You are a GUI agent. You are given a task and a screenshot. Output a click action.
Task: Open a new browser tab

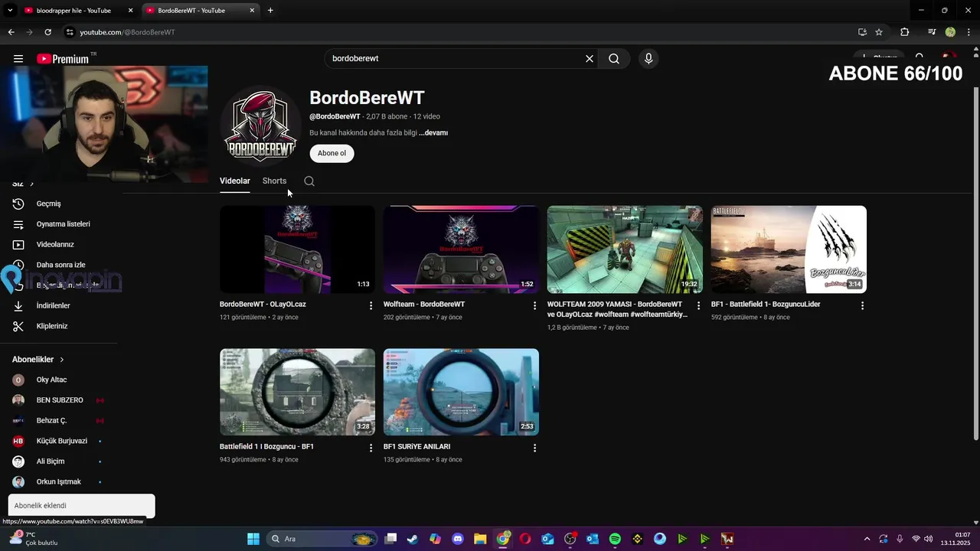click(270, 11)
